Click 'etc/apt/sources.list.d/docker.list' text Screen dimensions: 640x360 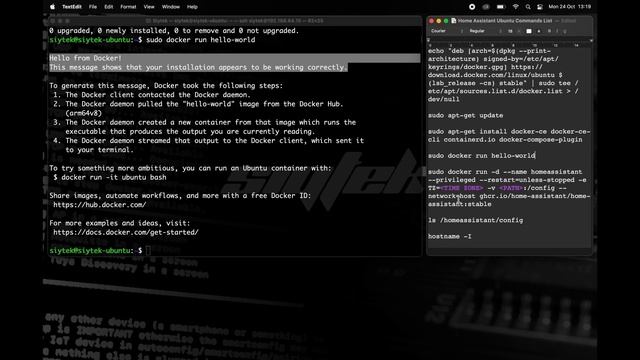[495, 91]
